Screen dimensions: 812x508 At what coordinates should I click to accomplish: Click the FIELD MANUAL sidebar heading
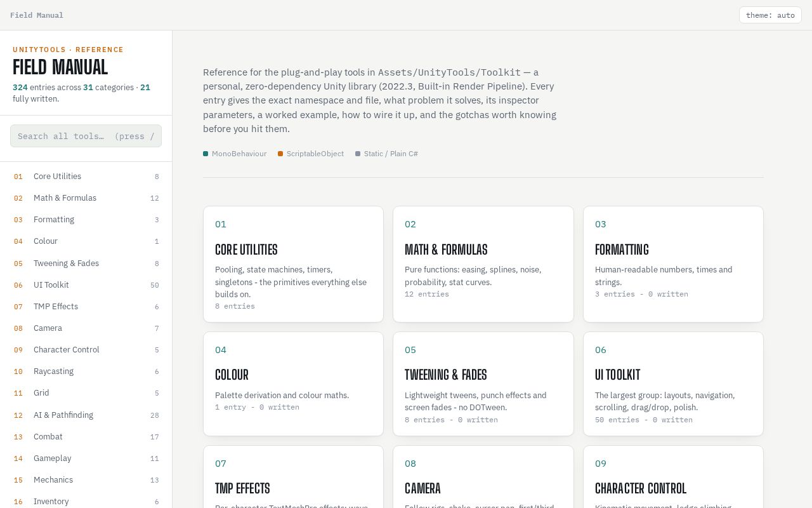(x=60, y=67)
